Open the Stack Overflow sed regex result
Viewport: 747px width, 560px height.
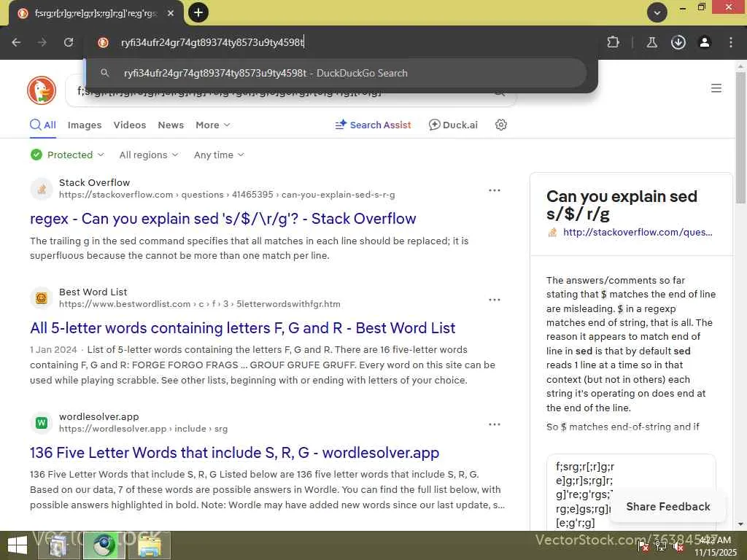click(x=223, y=219)
